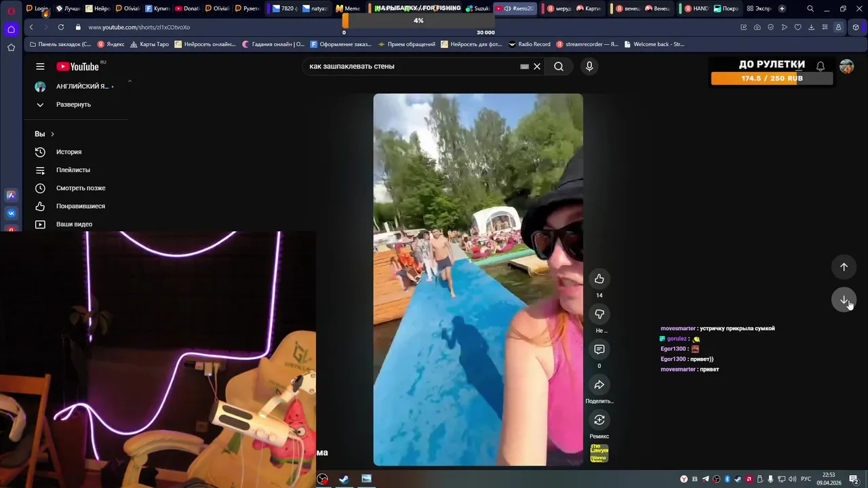Open the YouTube hamburger guide menu

[x=40, y=66]
